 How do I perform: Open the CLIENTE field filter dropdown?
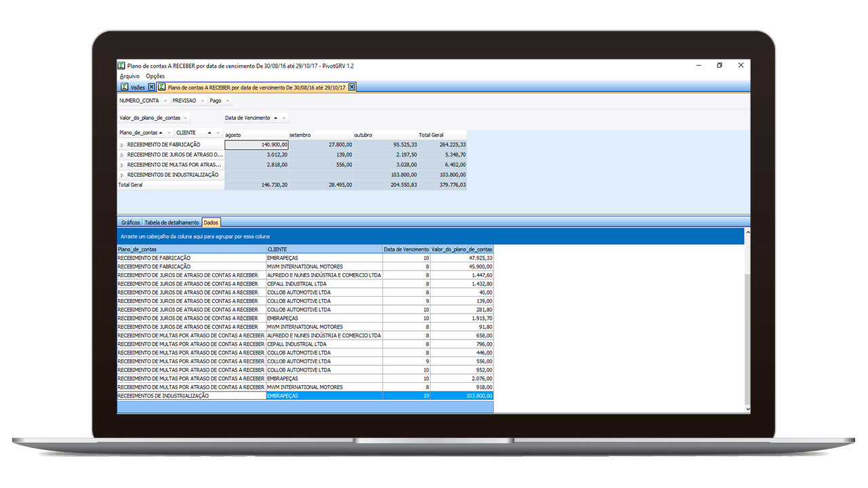[218, 133]
